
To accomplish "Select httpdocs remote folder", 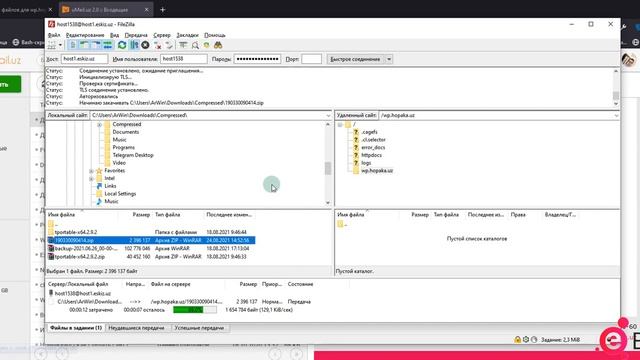I will click(371, 156).
